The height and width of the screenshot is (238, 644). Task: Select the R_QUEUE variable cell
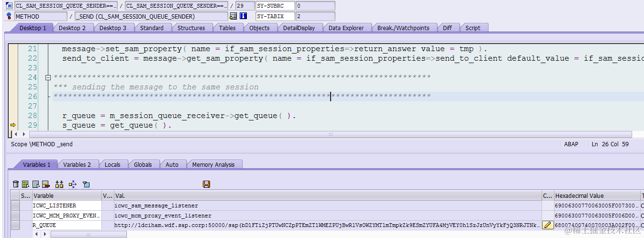[67, 225]
